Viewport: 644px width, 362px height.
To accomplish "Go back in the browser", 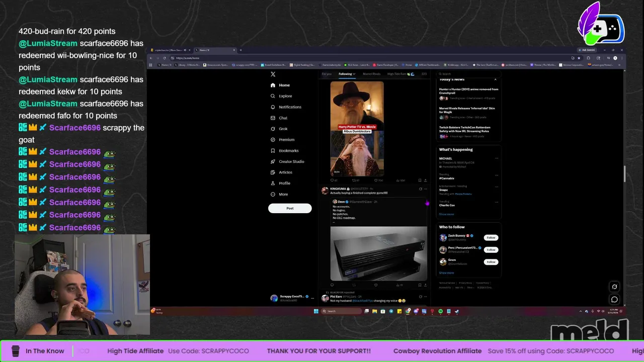I will [151, 58].
